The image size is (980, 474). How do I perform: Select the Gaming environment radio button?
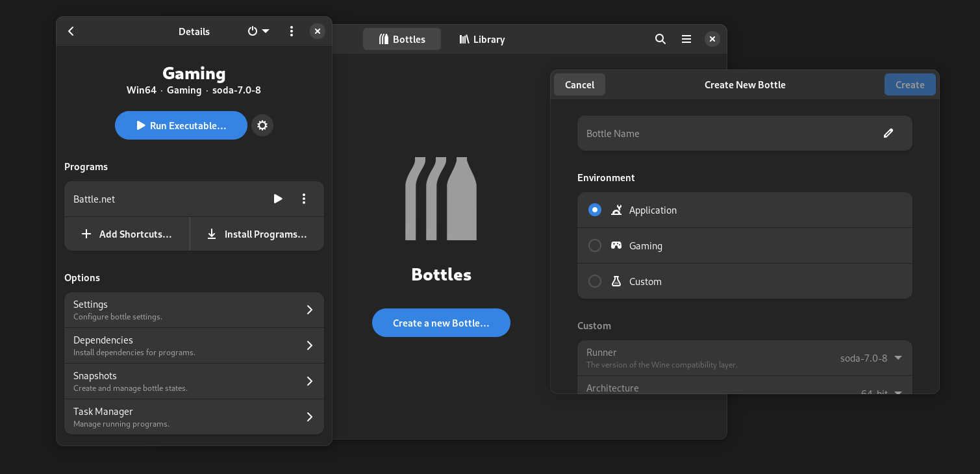tap(595, 245)
